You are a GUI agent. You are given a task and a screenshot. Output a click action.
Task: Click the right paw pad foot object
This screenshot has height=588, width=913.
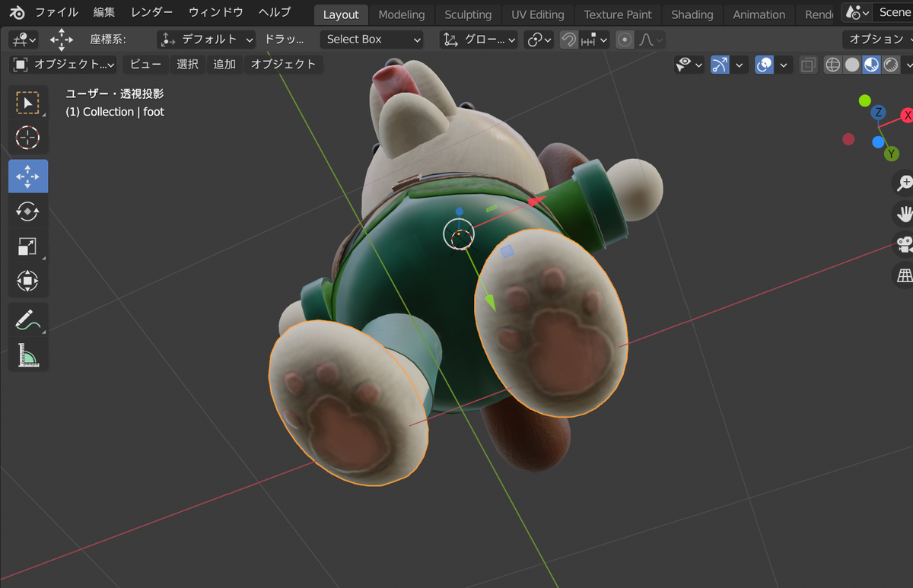tap(552, 322)
